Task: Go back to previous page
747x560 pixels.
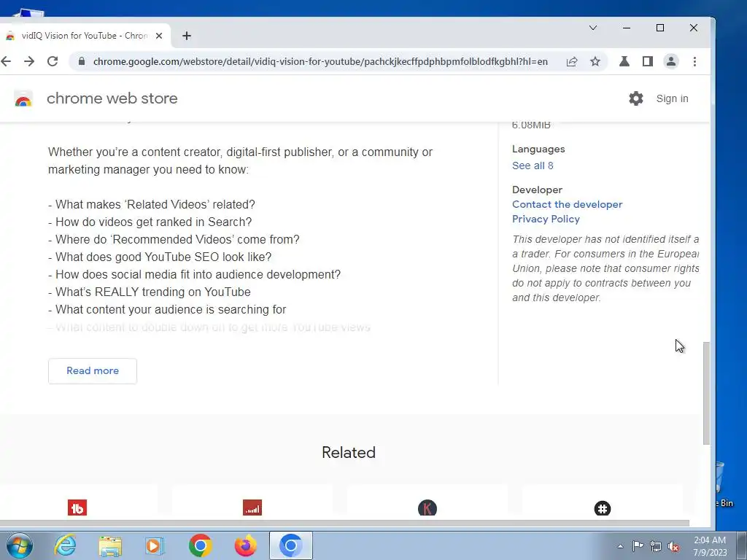Action: pos(6,61)
